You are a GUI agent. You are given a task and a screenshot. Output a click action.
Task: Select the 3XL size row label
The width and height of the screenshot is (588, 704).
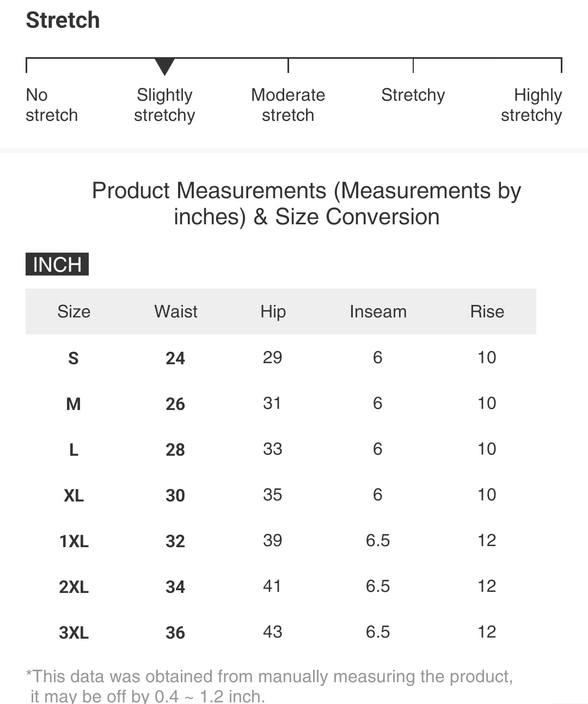73,633
